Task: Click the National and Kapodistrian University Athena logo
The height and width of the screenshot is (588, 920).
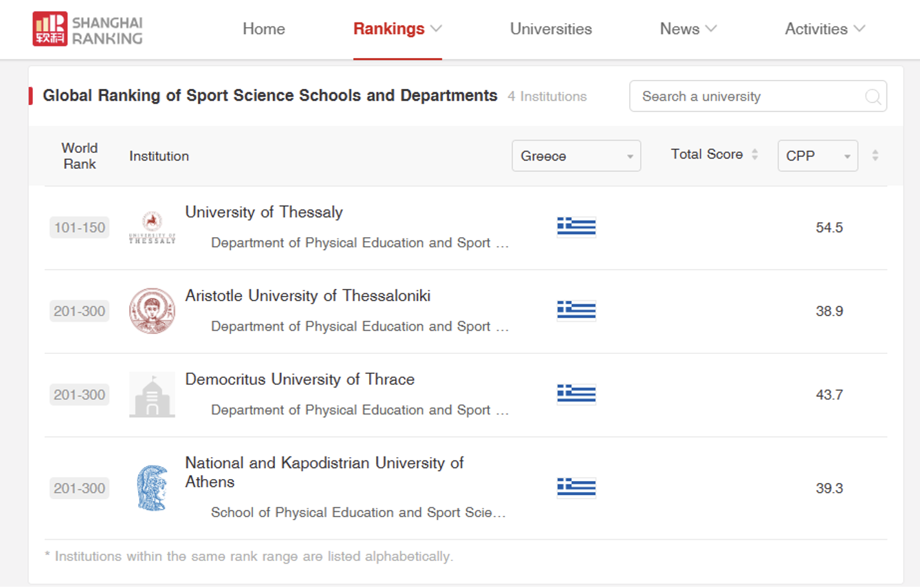Action: 152,488
